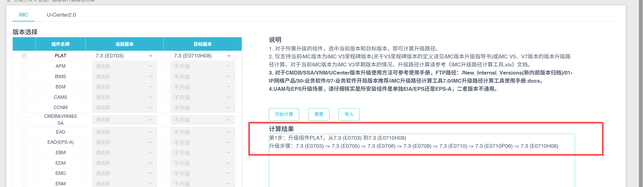Viewport: 644px width, 187px height.
Task: Select the BIMS component name cell
Action: tap(61, 76)
